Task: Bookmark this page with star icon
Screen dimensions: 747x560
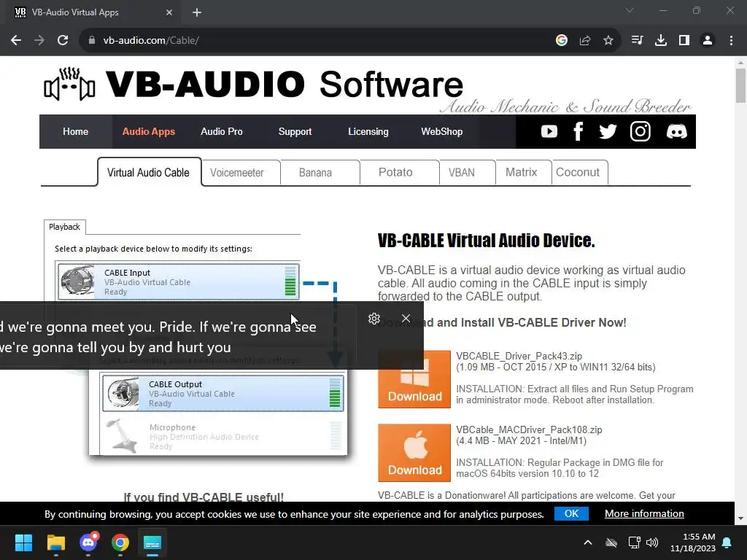Action: (608, 41)
